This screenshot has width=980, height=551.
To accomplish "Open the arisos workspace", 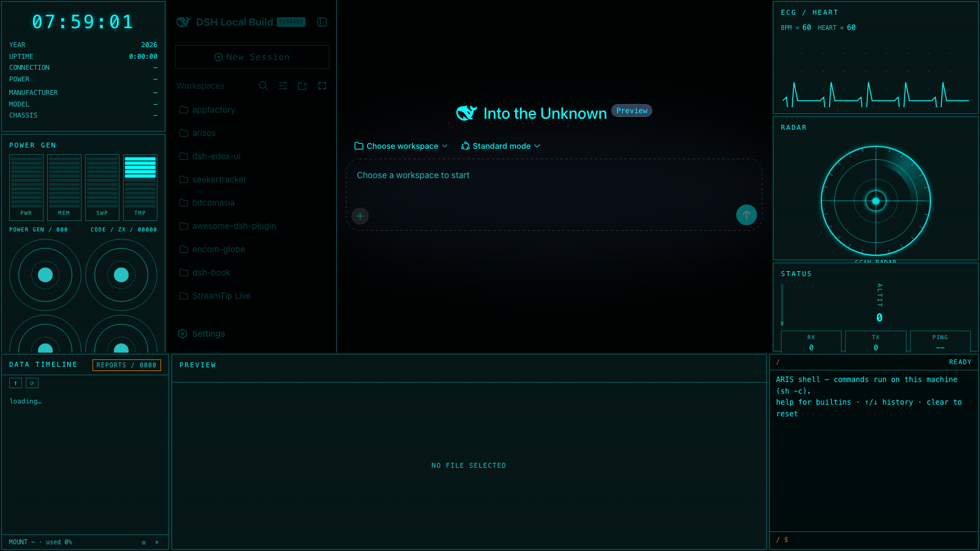I will pos(252,133).
